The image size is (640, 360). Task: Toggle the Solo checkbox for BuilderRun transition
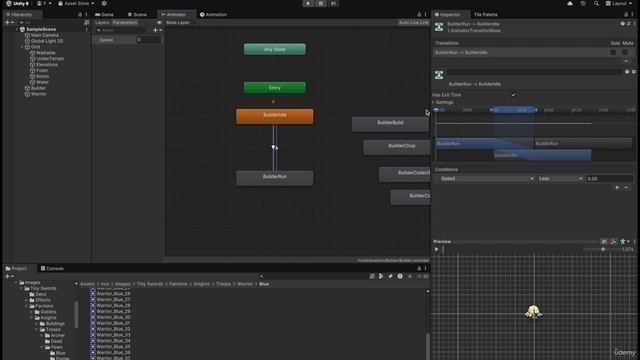tap(613, 52)
